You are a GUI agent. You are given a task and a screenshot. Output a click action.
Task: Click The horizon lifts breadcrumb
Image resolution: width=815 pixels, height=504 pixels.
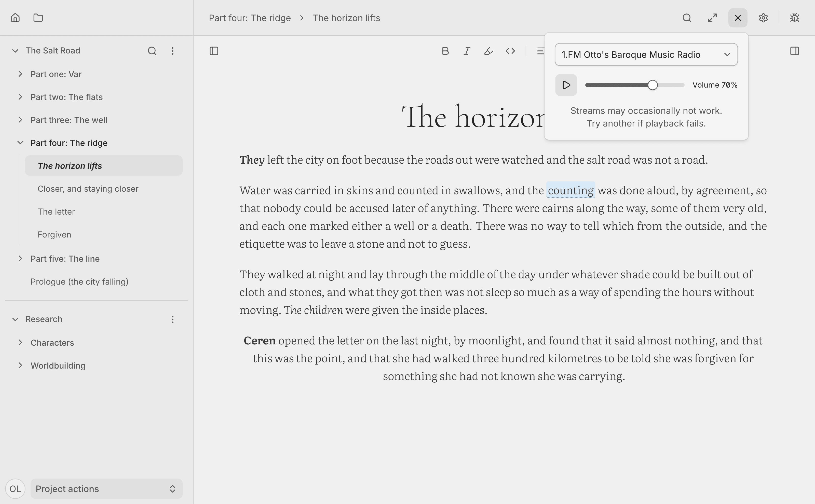tap(346, 18)
